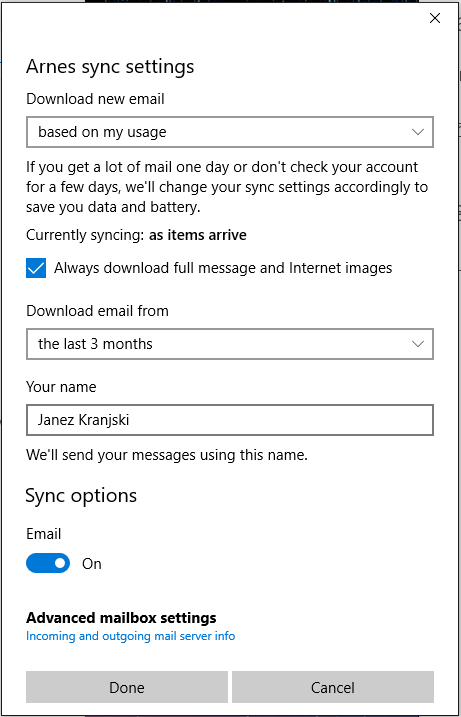The height and width of the screenshot is (717, 461).
Task: Click the 'Advanced mailbox settings' heading
Action: click(x=121, y=618)
